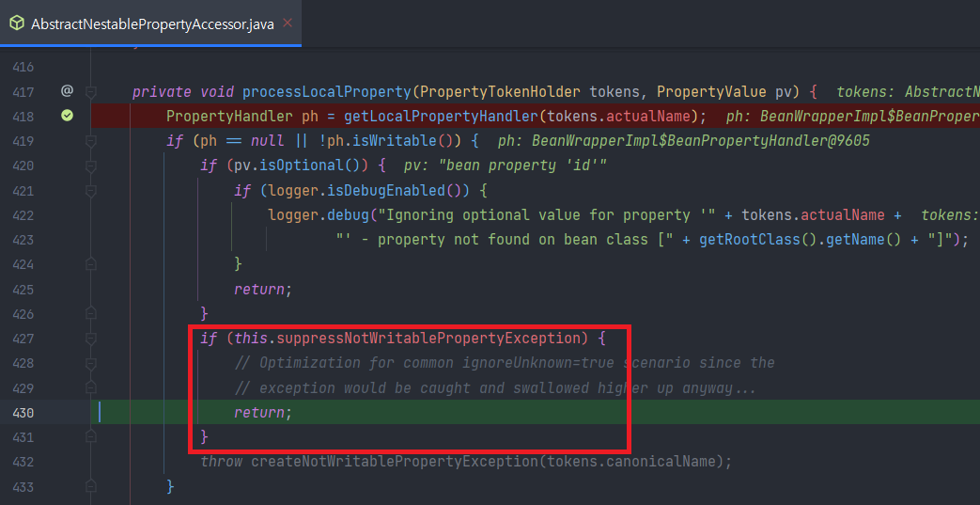Screen dimensions: 980x505
Task: Click the debug method call on line 422
Action: point(349,215)
